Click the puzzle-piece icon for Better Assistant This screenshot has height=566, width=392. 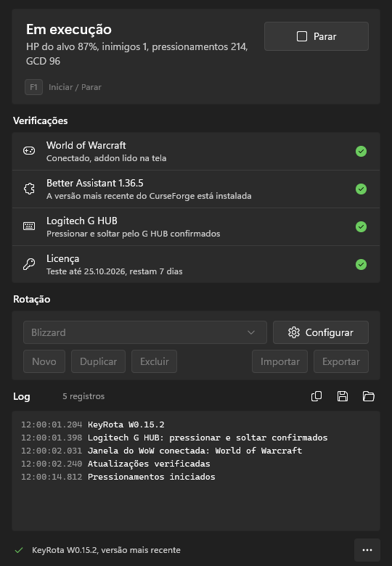pyautogui.click(x=29, y=189)
